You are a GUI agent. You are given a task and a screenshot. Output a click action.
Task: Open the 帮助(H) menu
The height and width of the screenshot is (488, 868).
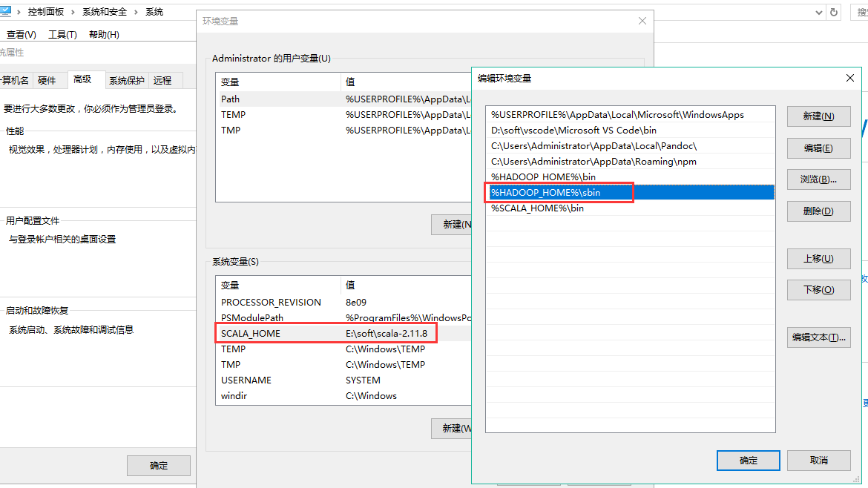(x=104, y=34)
